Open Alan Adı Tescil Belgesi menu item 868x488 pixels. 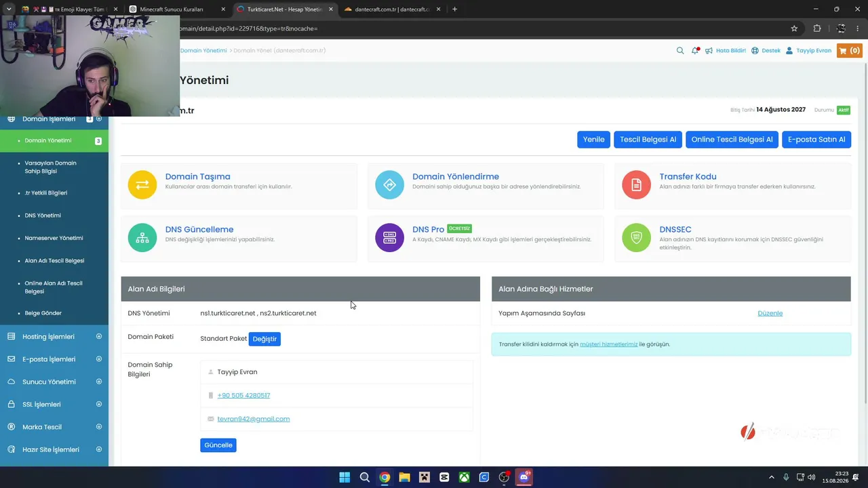(54, 260)
